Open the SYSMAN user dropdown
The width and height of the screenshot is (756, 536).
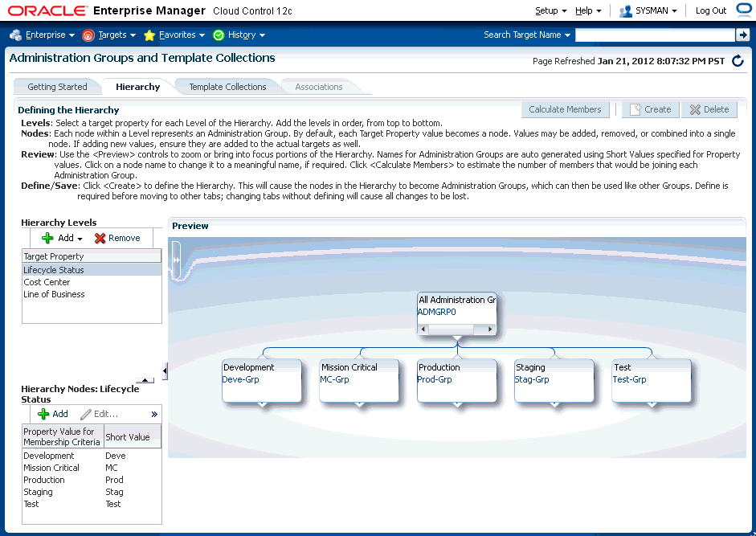656,10
